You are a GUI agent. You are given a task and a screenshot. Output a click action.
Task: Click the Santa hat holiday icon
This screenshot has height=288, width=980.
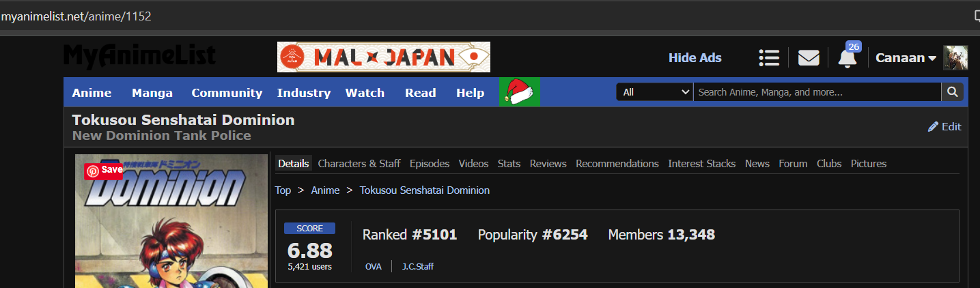click(520, 92)
